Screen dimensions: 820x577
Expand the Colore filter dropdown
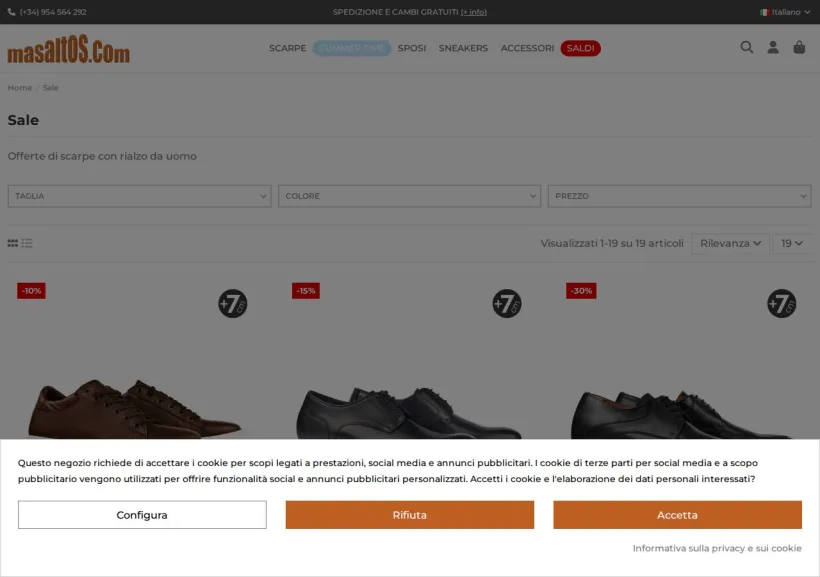409,196
